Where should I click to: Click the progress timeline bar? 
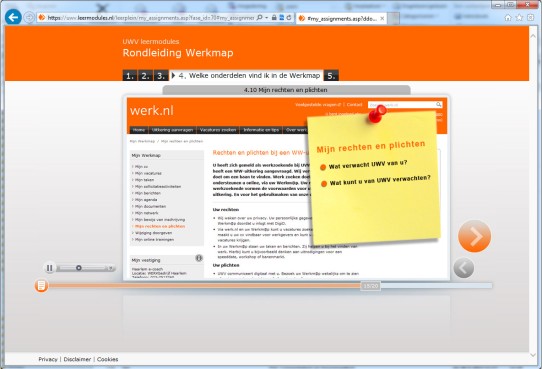tap(270, 286)
